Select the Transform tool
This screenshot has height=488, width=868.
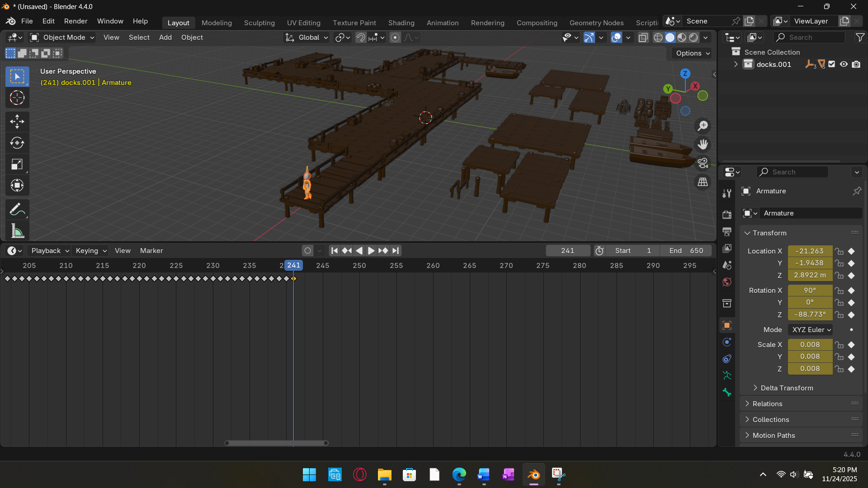pos(17,186)
